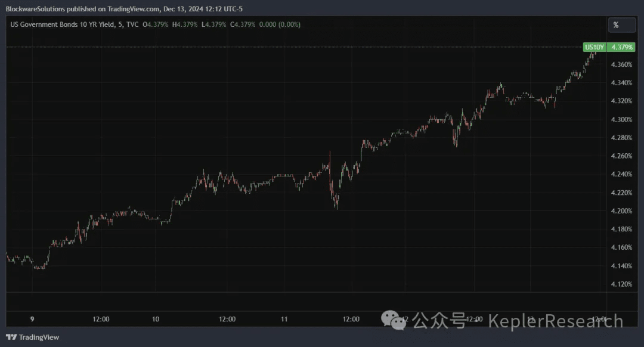Click the 4.320% price axis label
Image resolution: width=644 pixels, height=347 pixels.
(x=621, y=101)
